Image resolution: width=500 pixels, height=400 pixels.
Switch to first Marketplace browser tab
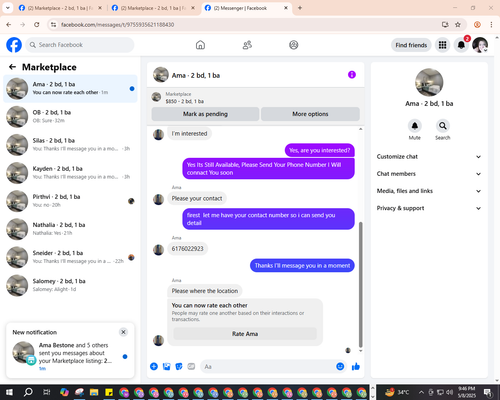point(60,8)
